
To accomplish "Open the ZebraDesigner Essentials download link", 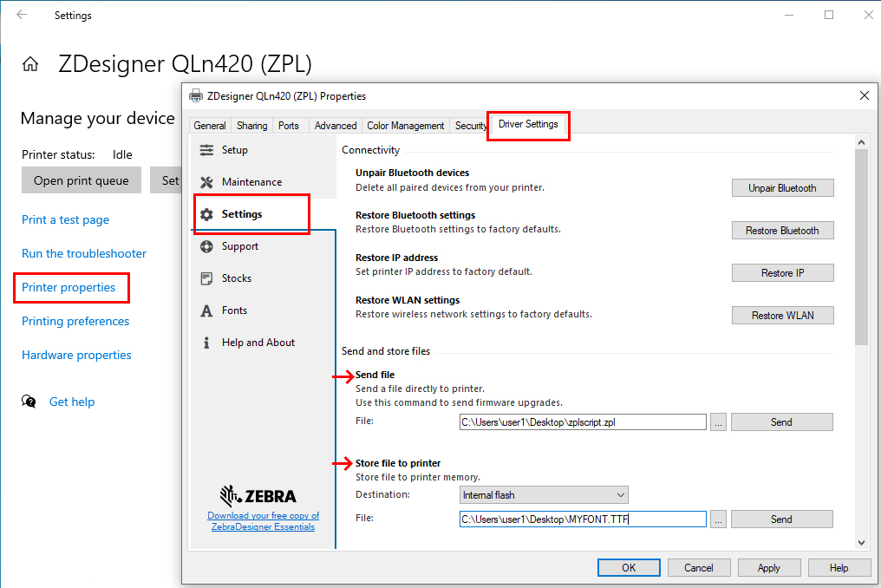I will [x=263, y=521].
